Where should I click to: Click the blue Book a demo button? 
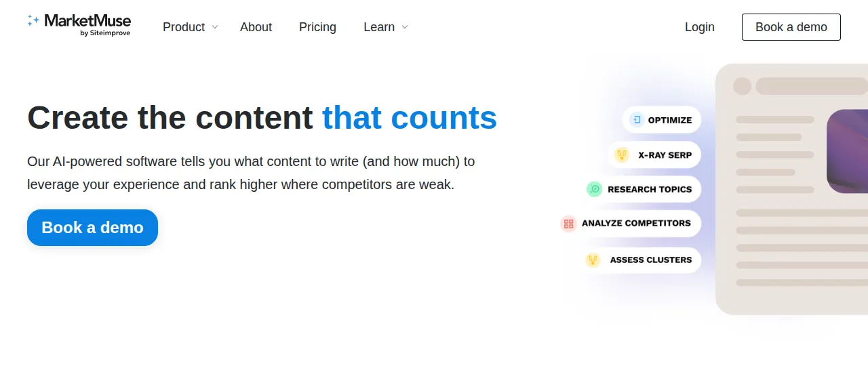pyautogui.click(x=92, y=228)
